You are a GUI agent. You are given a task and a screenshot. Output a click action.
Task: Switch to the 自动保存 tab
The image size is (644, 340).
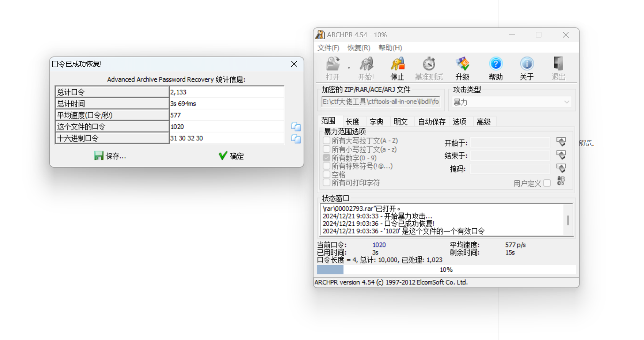click(432, 122)
